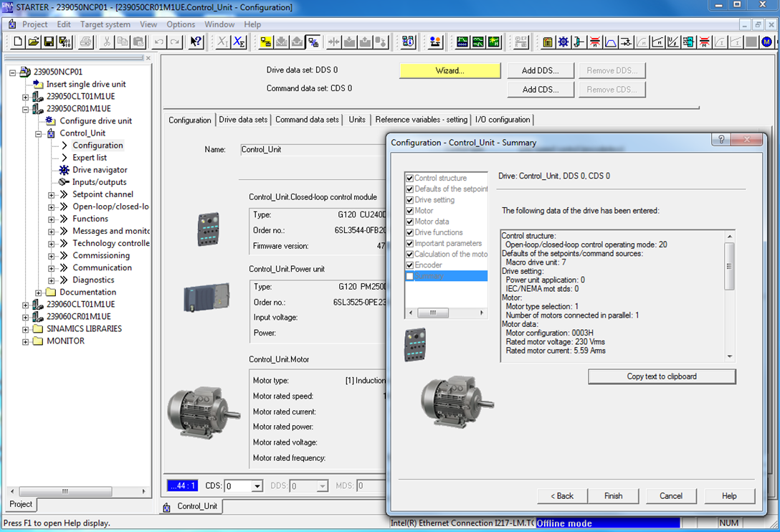
Task: Toggle the Control structure checkbox
Action: pyautogui.click(x=409, y=179)
